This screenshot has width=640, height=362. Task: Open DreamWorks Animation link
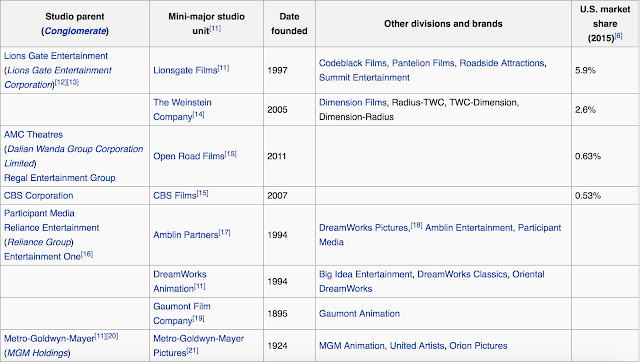[180, 281]
